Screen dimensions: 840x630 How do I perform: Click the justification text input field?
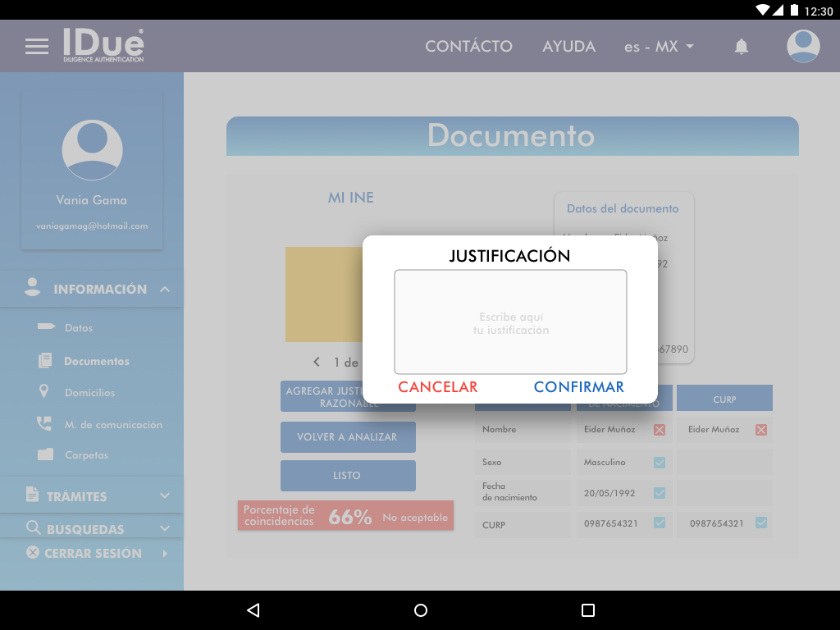(510, 322)
